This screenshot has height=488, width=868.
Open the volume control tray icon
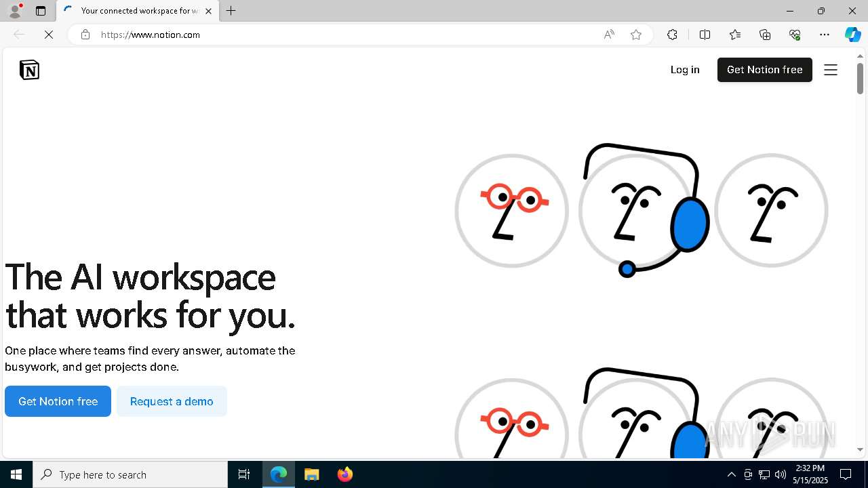click(x=781, y=474)
